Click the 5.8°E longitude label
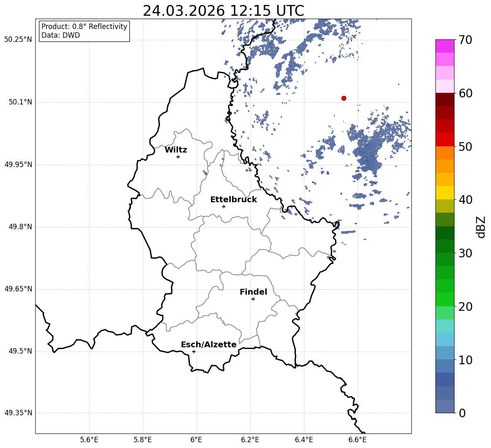 [143, 440]
